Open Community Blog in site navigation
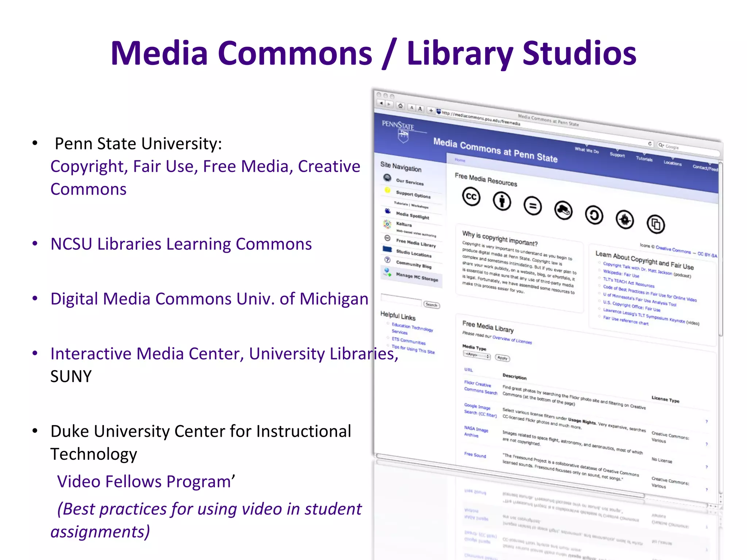Viewport: 747px width, 560px height. click(414, 265)
